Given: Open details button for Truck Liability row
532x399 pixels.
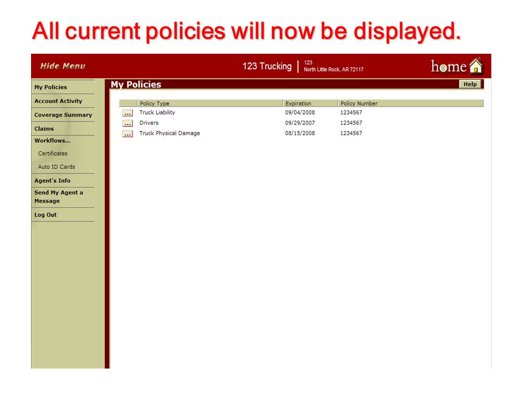Looking at the screenshot, I should 127,113.
